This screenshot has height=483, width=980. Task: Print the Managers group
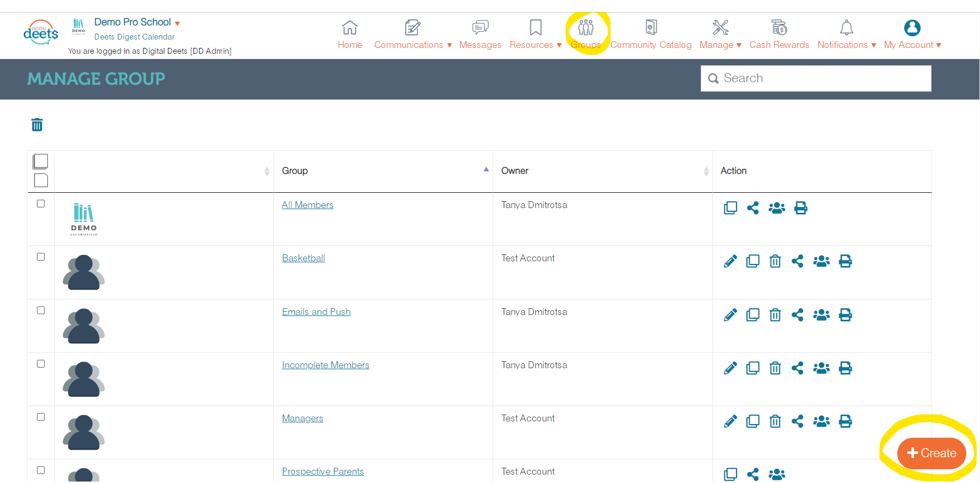tap(845, 421)
